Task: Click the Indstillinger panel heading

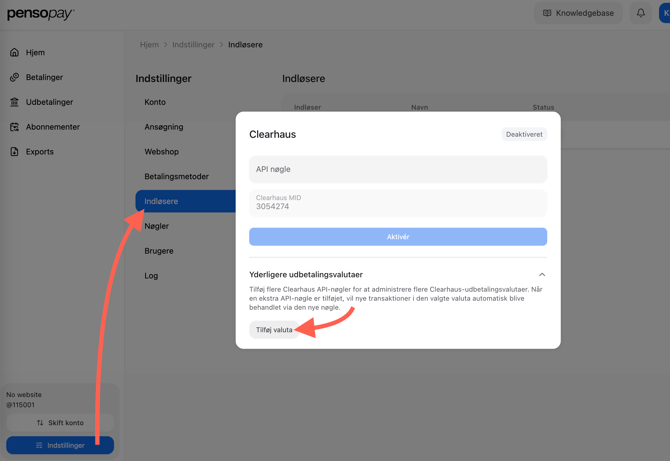Action: click(x=163, y=79)
